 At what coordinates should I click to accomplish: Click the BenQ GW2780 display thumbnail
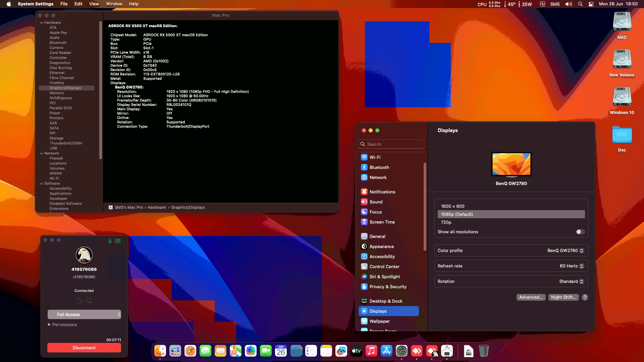(x=511, y=164)
